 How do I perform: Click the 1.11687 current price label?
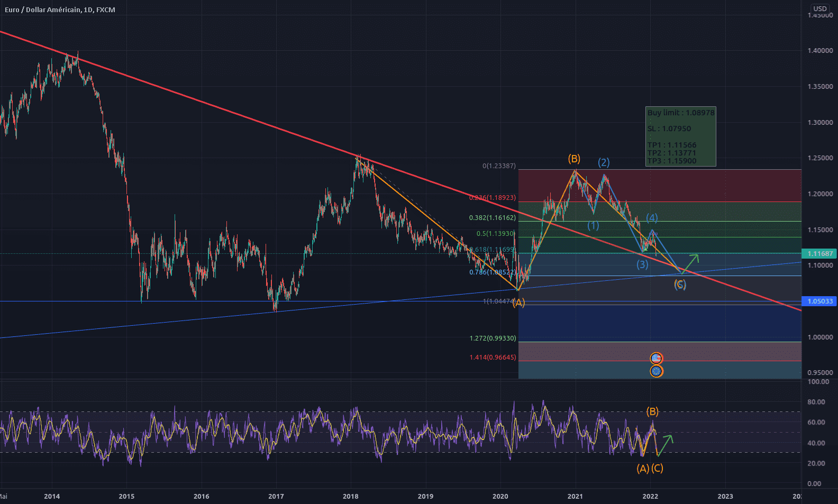click(819, 254)
